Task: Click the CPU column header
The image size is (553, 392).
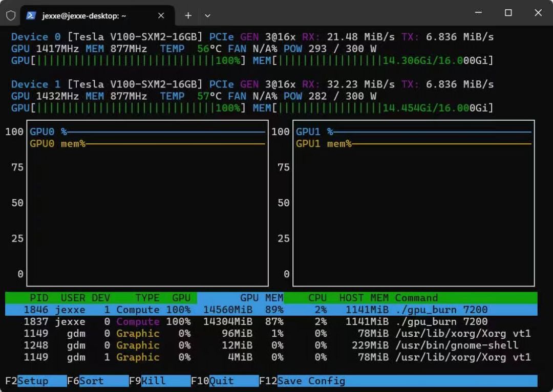Action: (x=317, y=298)
